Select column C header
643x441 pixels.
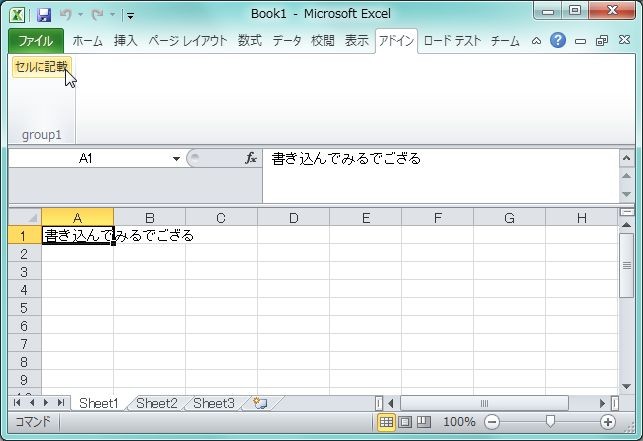click(x=221, y=218)
